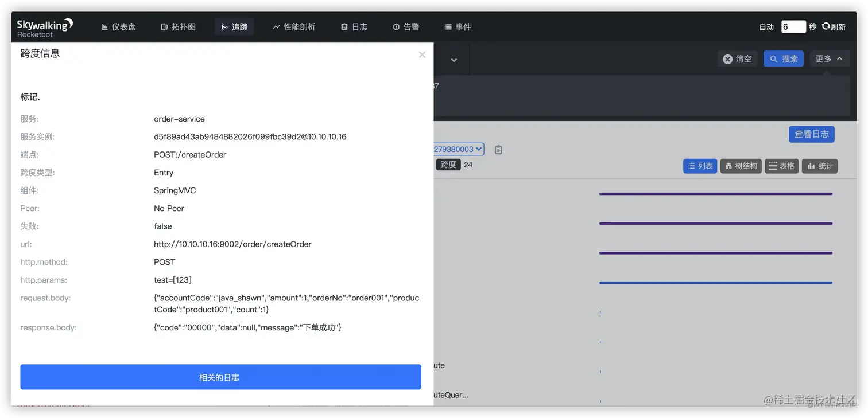Click the 跨度 span count badge
The height and width of the screenshot is (418, 868).
tap(448, 165)
